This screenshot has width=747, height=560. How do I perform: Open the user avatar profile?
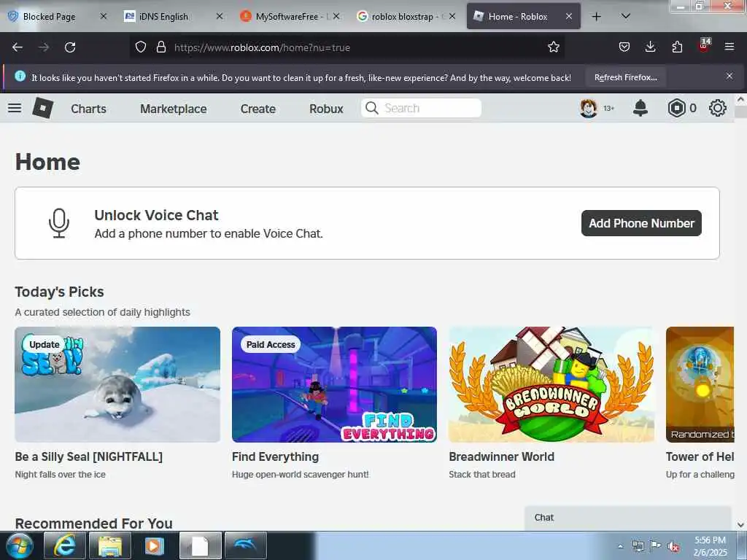click(x=589, y=108)
